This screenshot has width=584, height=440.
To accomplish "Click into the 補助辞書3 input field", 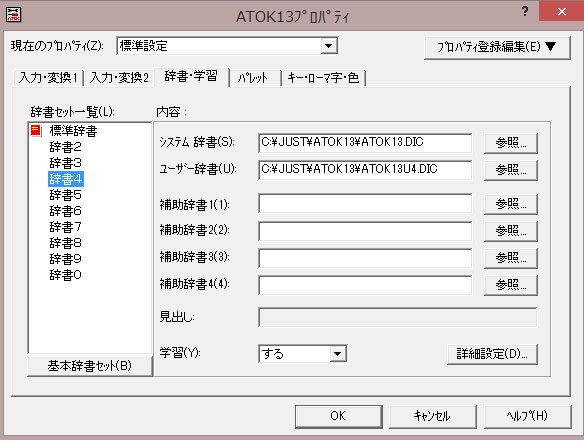I will 365,258.
